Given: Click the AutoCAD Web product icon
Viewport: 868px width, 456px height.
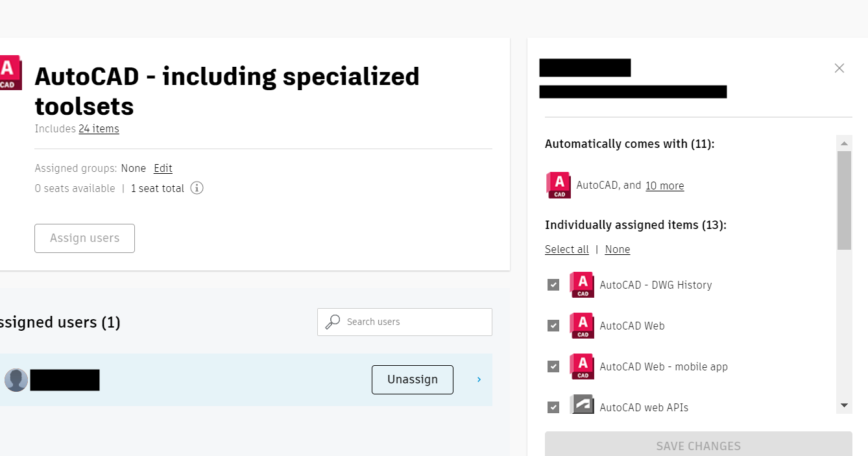Looking at the screenshot, I should 581,326.
